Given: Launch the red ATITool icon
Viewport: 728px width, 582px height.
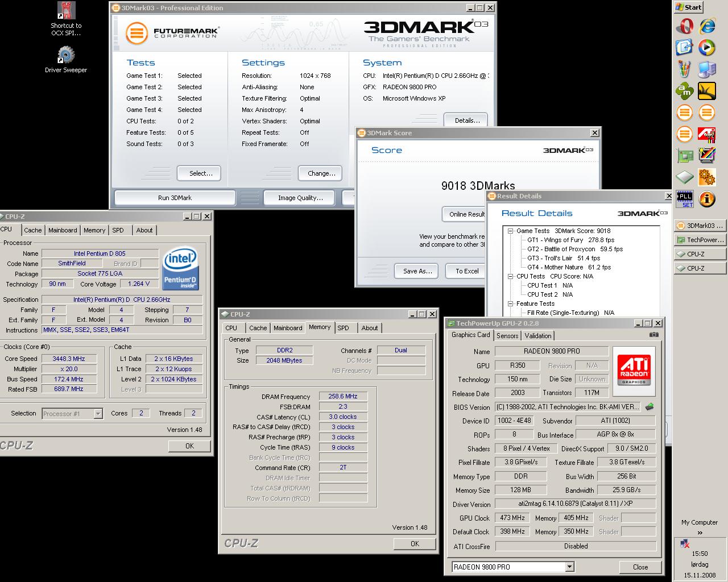Looking at the screenshot, I should [707, 134].
